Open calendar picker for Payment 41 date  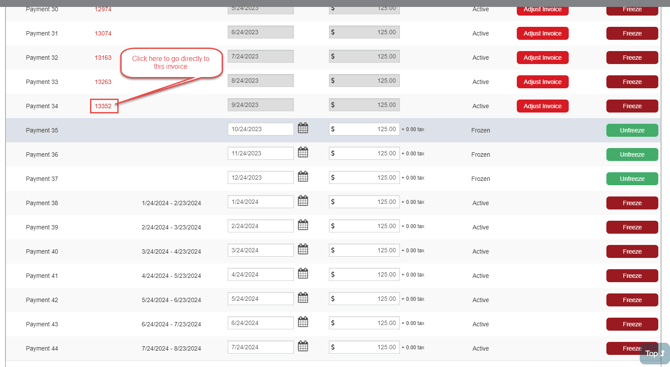[303, 274]
